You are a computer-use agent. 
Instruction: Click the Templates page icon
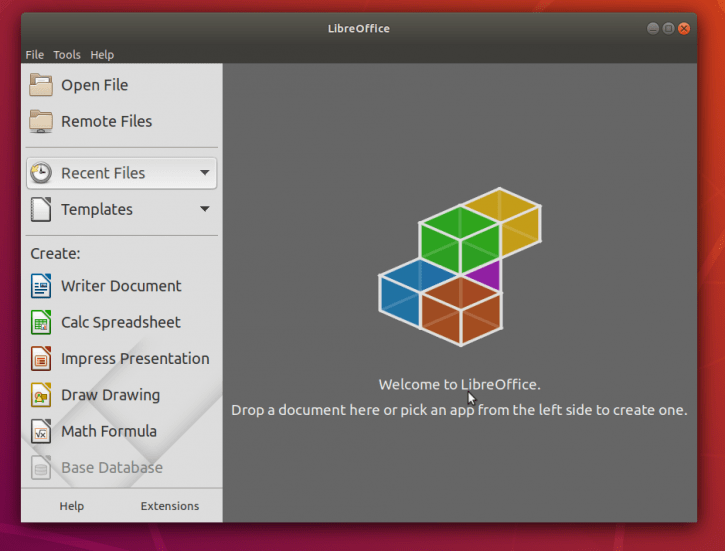tap(41, 209)
